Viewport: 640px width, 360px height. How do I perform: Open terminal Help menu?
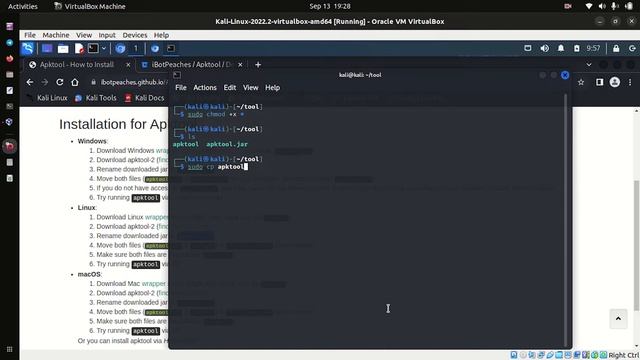(272, 88)
